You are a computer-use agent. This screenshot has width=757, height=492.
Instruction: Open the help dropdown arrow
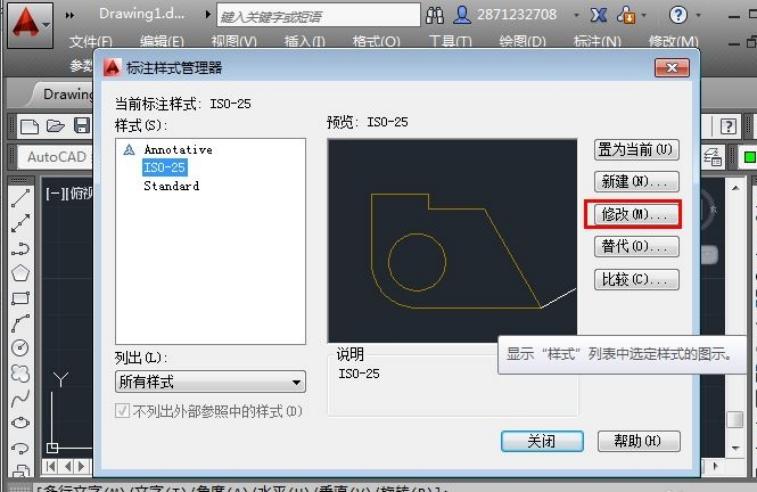[698, 15]
